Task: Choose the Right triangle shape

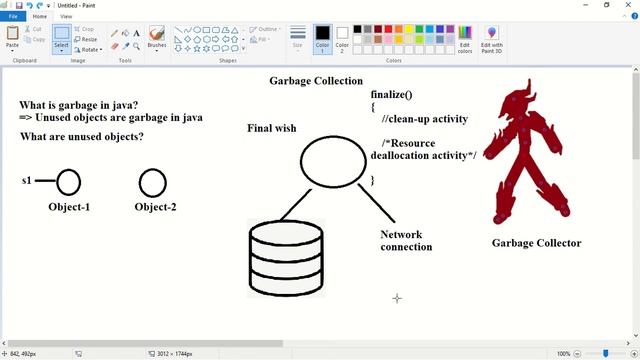Action: coord(178,39)
